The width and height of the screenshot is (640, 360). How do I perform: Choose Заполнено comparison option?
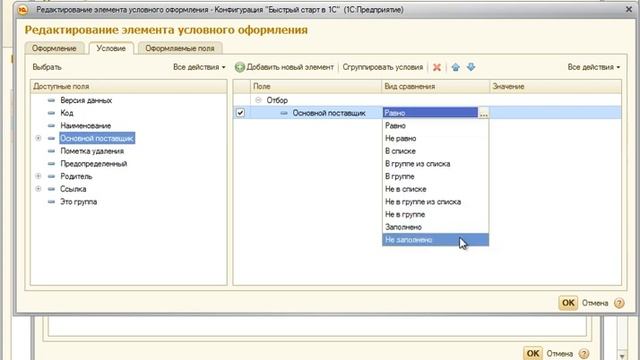(x=435, y=227)
